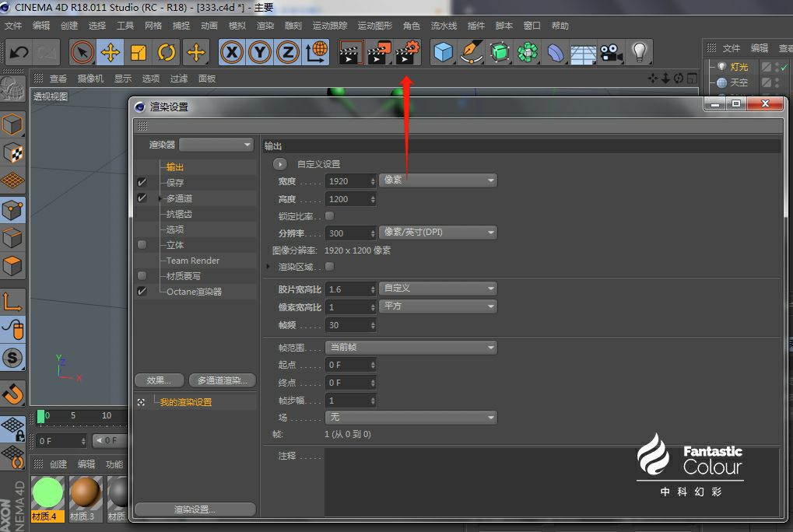The image size is (793, 532).
Task: Open the 渲染 menu
Action: (x=265, y=26)
